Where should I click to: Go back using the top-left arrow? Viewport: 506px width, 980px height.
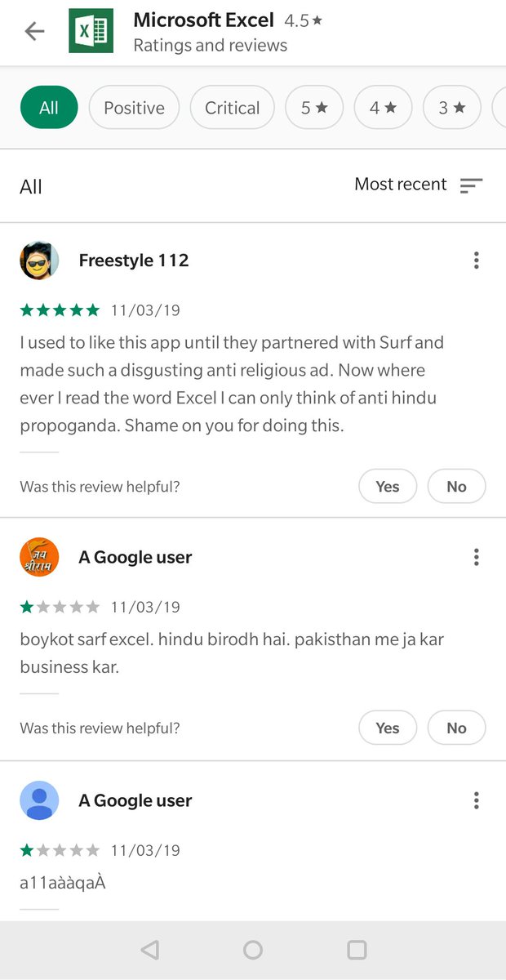pos(35,31)
